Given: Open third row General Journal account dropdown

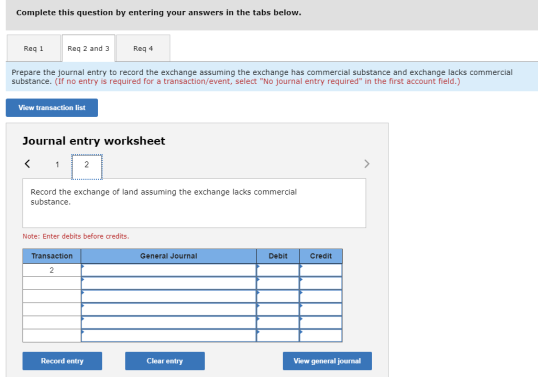Looking at the screenshot, I should [x=169, y=297].
